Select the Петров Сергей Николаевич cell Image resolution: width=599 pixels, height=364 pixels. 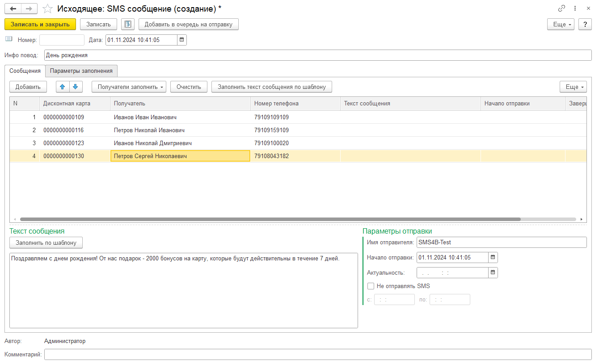click(180, 156)
